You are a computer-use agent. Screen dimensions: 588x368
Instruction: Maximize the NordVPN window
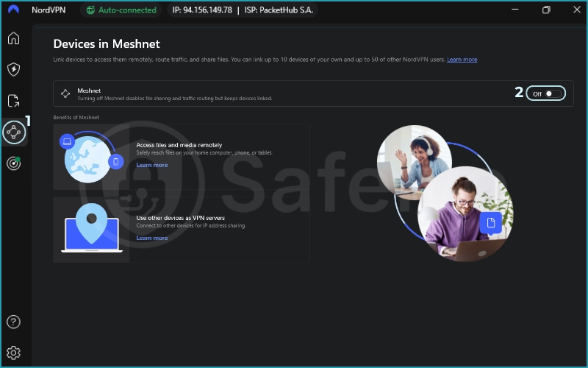click(546, 10)
